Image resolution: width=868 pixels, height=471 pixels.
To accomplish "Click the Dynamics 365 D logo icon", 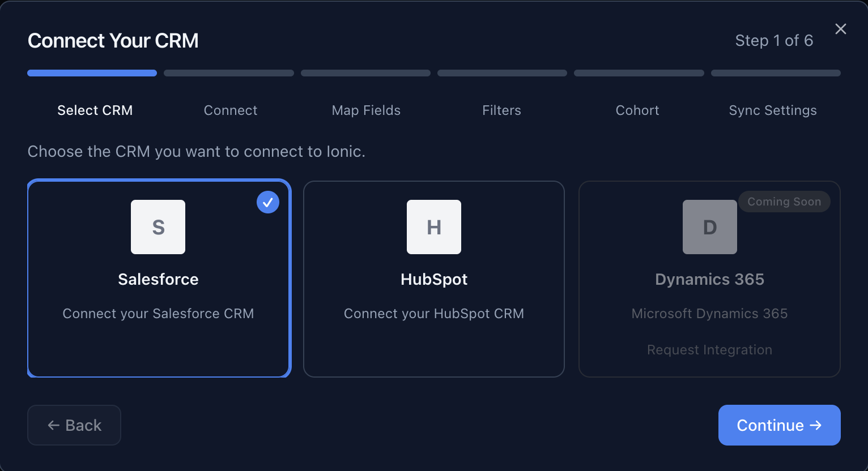I will coord(710,227).
